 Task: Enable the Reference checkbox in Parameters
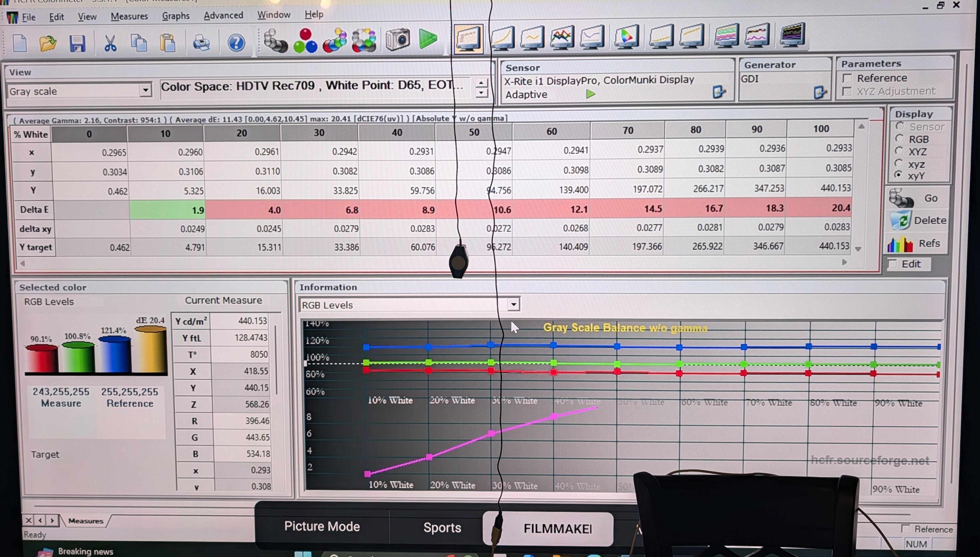[x=847, y=78]
